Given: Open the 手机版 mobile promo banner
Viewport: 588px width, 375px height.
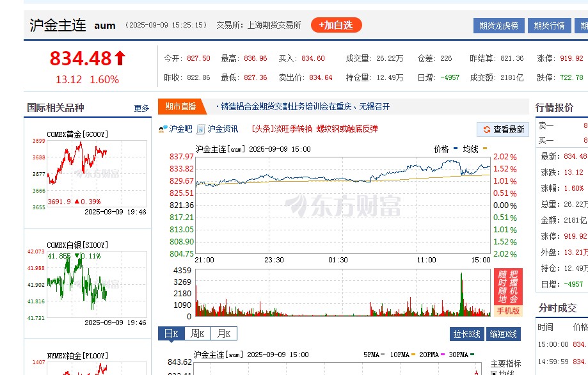Looking at the screenshot, I should [x=508, y=292].
